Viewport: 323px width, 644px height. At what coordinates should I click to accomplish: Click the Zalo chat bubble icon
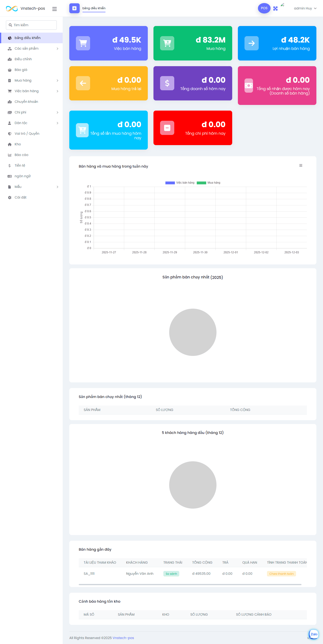point(314,634)
